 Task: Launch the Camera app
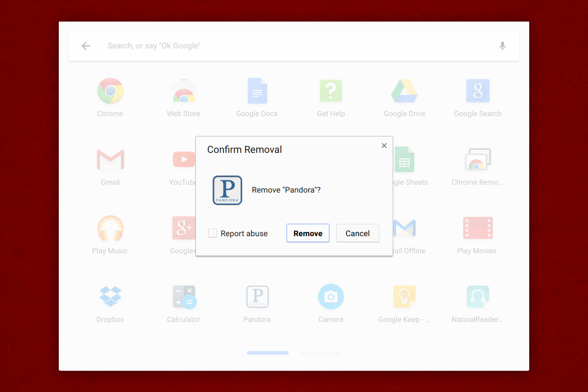[331, 297]
